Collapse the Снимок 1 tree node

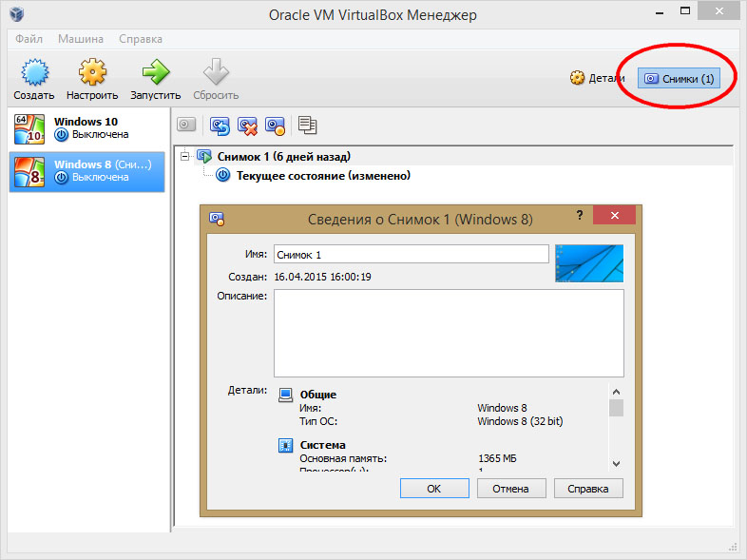click(x=184, y=156)
